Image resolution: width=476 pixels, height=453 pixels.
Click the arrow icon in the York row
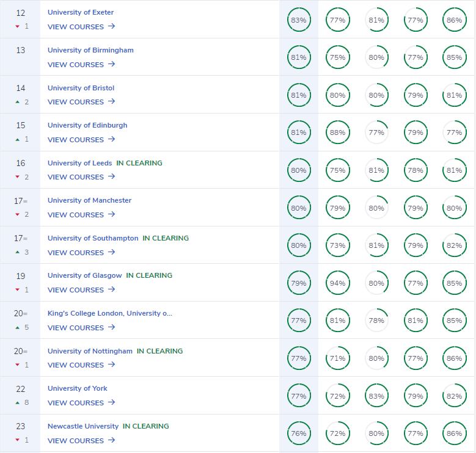point(112,402)
